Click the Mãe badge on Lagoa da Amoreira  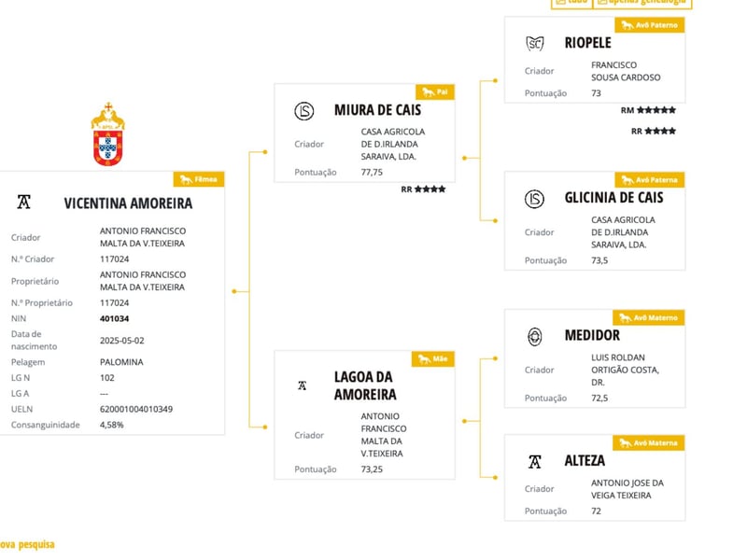tap(433, 359)
